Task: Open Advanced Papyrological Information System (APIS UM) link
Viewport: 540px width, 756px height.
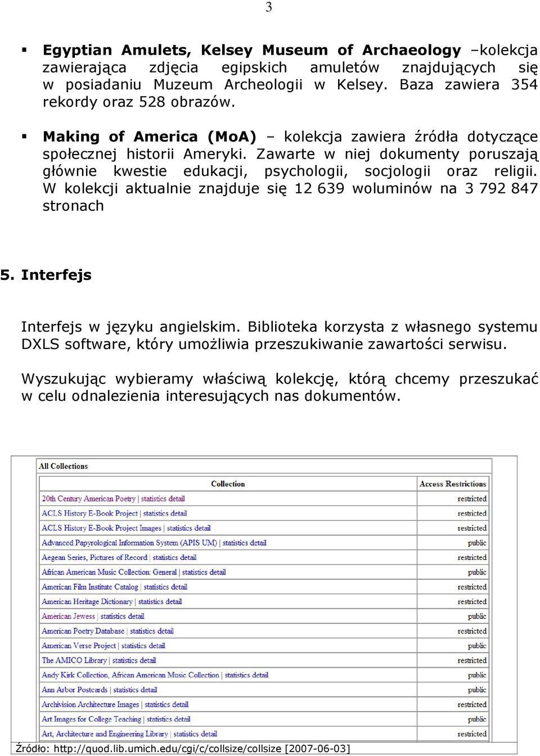Action: coord(129,543)
